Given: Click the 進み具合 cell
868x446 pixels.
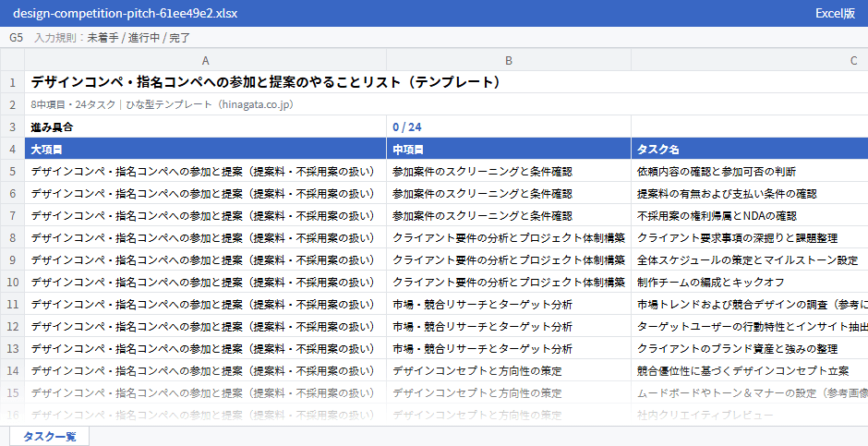Looking at the screenshot, I should [x=205, y=127].
